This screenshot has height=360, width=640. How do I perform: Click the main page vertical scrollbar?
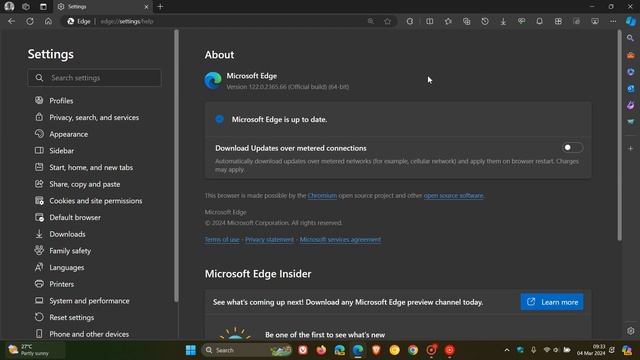[619, 137]
